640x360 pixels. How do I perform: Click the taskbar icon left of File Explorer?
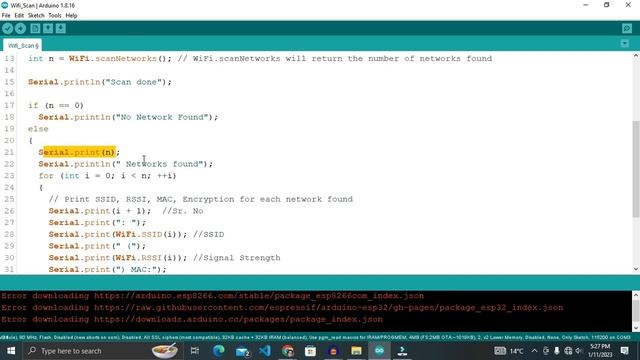[333, 351]
